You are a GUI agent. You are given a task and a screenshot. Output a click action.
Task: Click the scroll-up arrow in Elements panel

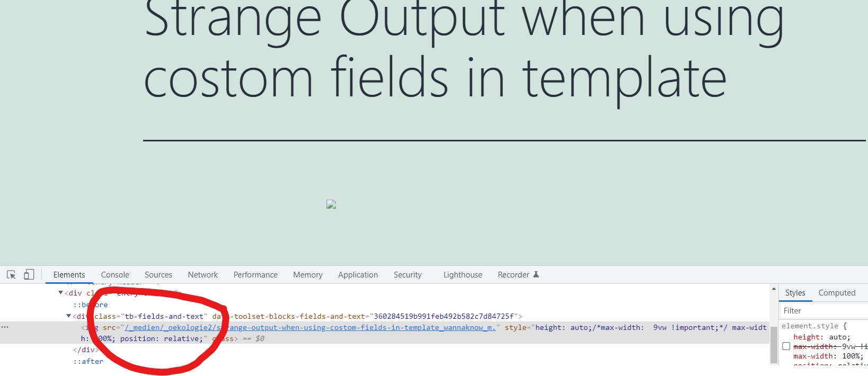point(774,289)
